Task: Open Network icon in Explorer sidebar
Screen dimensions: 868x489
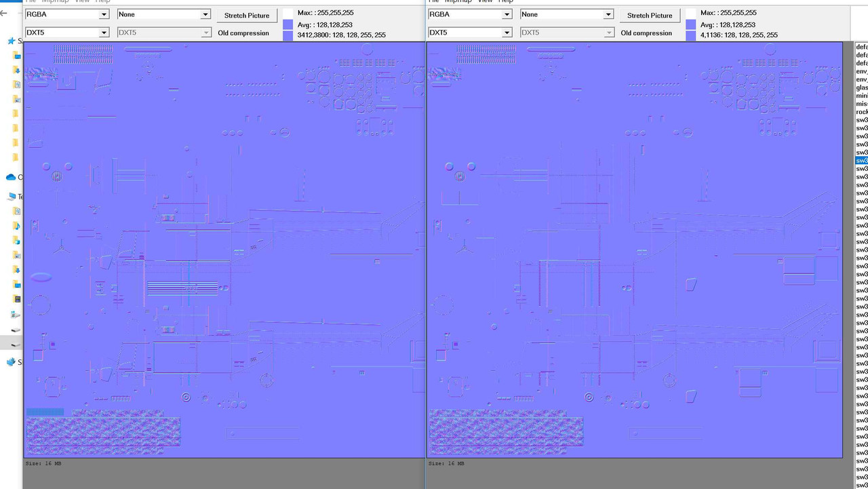Action: click(11, 362)
